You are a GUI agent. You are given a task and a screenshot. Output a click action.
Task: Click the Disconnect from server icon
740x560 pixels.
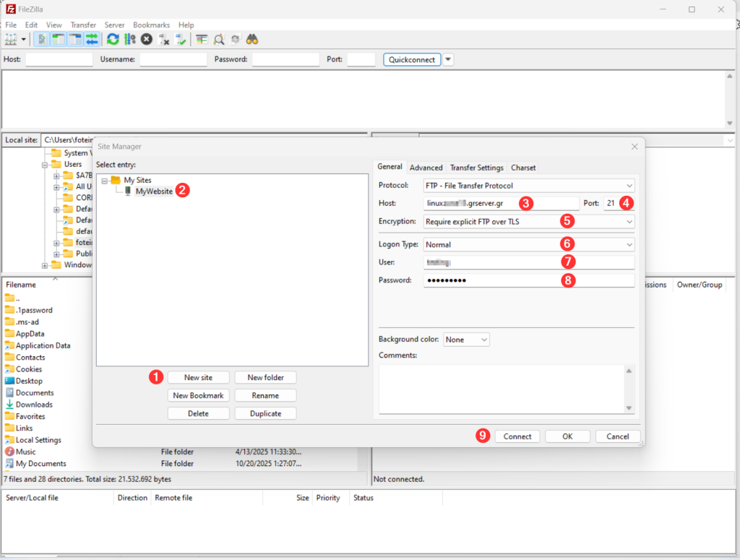tap(164, 39)
